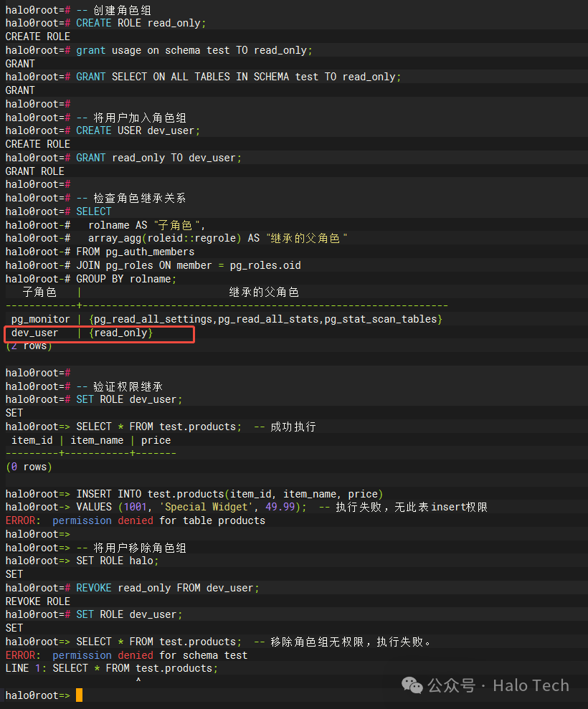Click the column header '继承的父角色'
This screenshot has height=709, width=588.
(x=264, y=292)
